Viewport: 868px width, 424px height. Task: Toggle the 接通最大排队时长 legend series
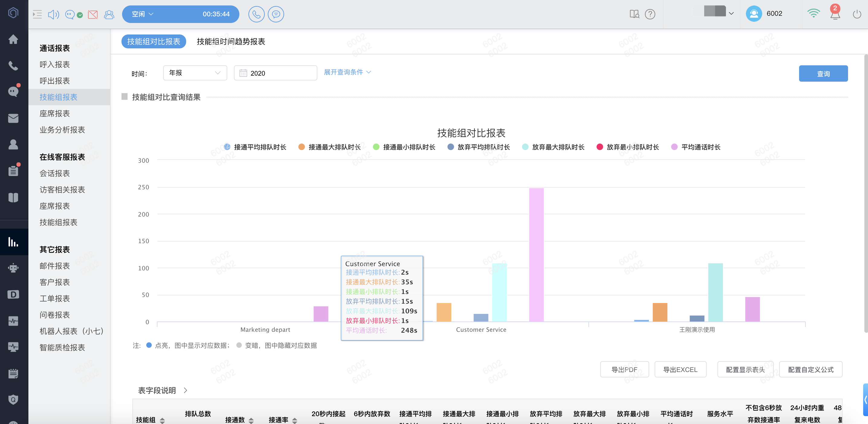coord(329,147)
